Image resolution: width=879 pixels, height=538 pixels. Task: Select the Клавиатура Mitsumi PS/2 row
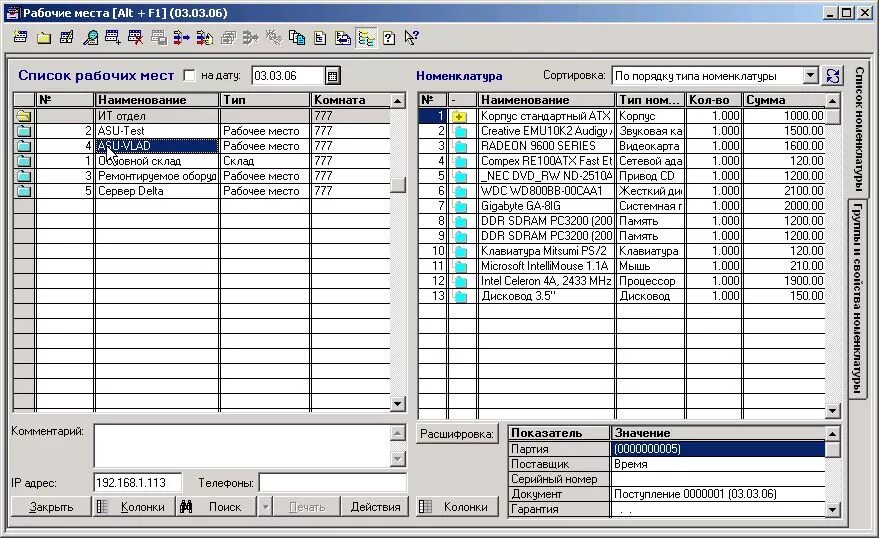click(x=622, y=251)
